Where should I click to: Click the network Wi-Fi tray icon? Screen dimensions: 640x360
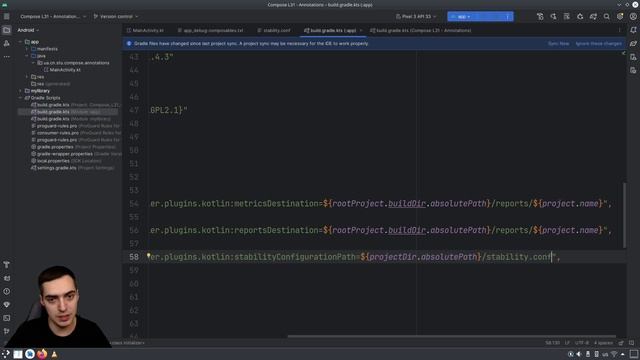[x=613, y=354]
